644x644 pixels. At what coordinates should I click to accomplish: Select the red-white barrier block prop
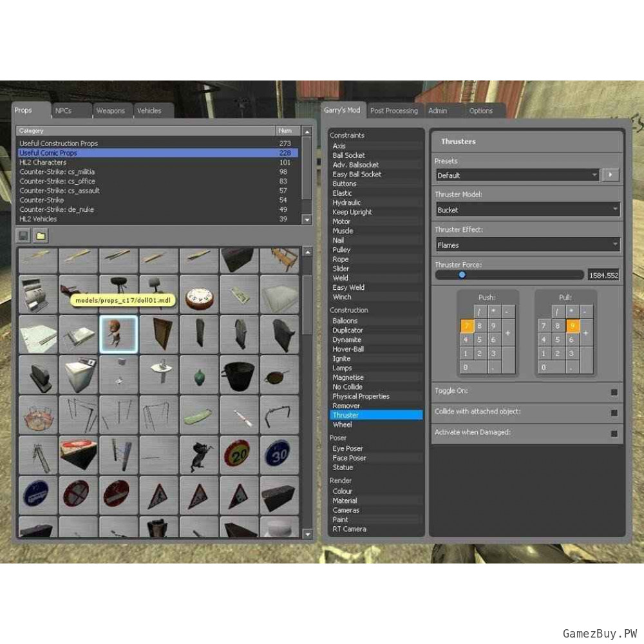(x=78, y=455)
